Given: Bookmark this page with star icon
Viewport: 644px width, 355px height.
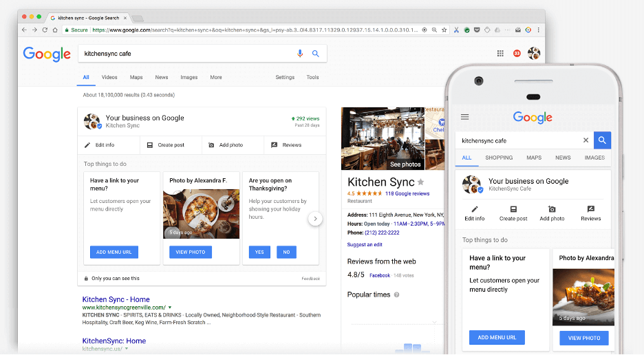Looking at the screenshot, I should click(444, 30).
